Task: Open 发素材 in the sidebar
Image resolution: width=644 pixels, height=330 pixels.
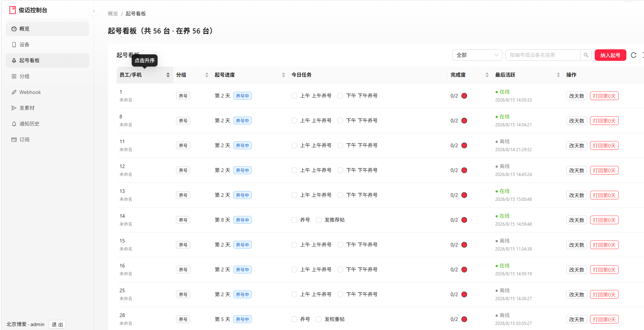Action: point(47,108)
